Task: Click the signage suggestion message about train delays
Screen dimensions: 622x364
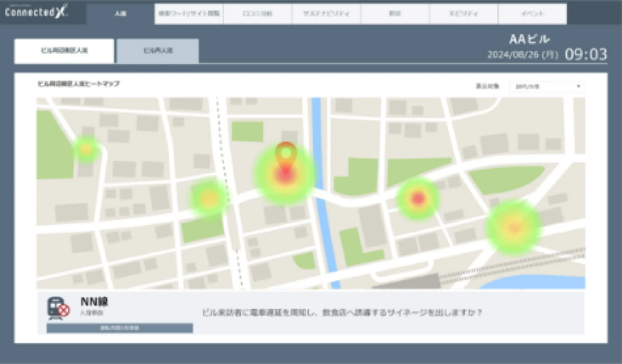Action: [342, 313]
